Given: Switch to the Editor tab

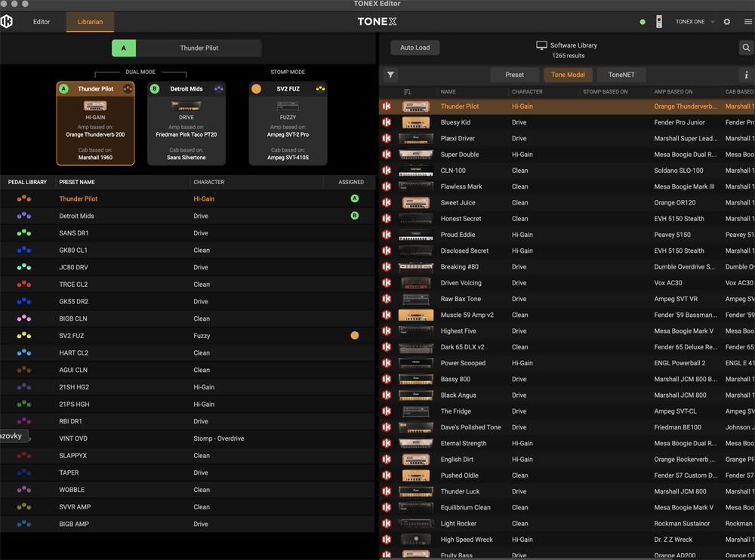Looking at the screenshot, I should coord(42,22).
